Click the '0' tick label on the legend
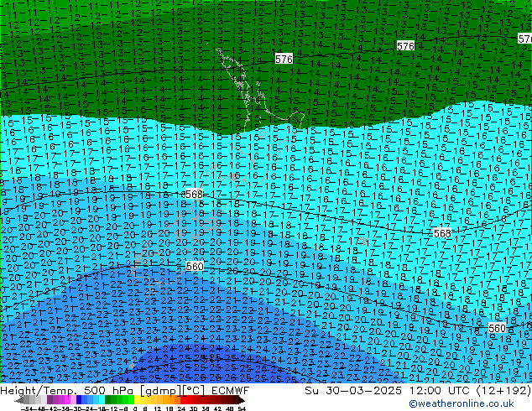This screenshot has height=411, width=532. 135,408
